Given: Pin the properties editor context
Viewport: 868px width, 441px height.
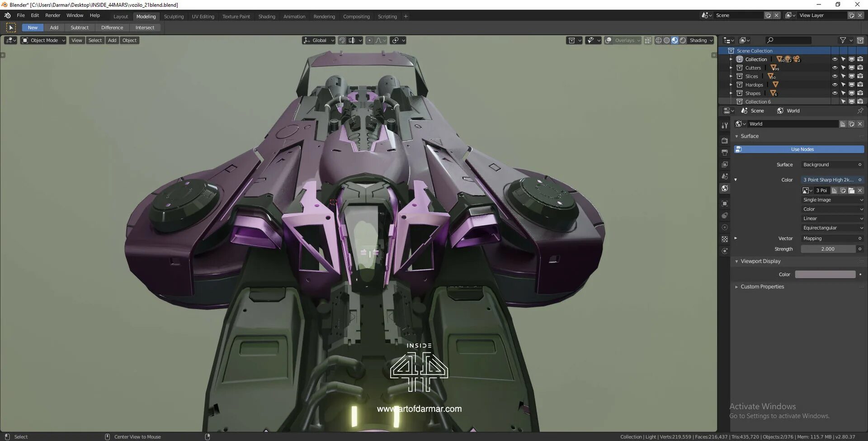Looking at the screenshot, I should point(860,111).
